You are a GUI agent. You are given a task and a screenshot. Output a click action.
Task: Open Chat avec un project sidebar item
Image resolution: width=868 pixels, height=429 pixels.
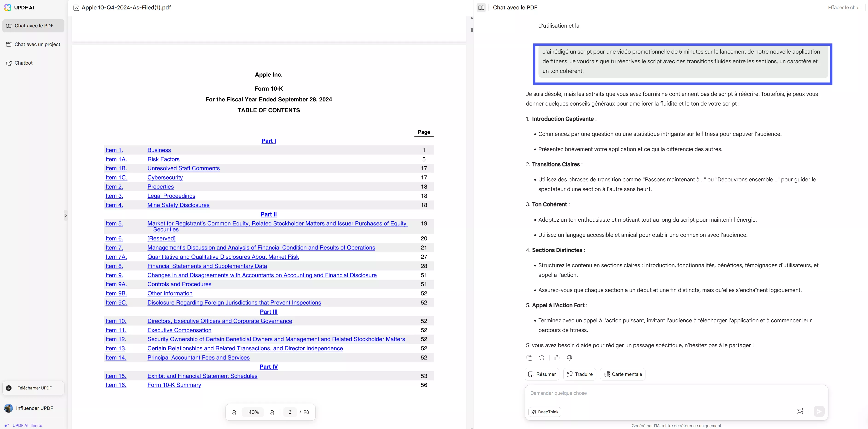coord(33,44)
